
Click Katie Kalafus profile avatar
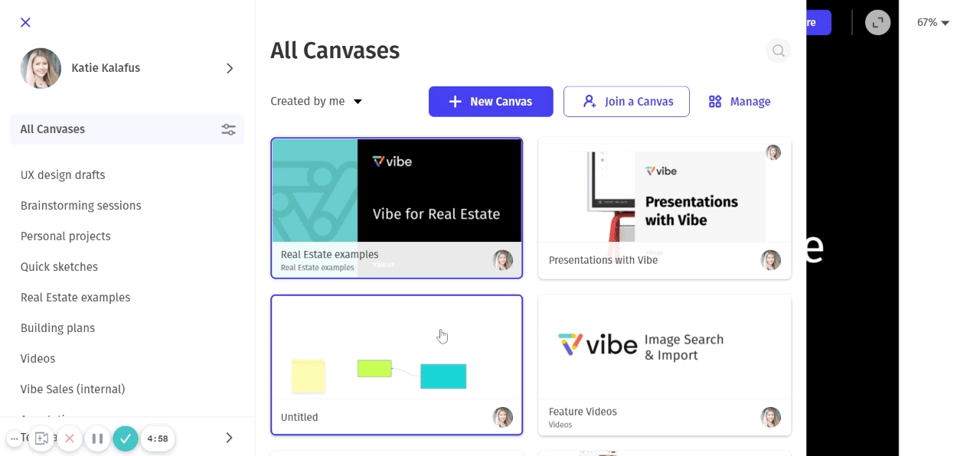click(x=41, y=68)
